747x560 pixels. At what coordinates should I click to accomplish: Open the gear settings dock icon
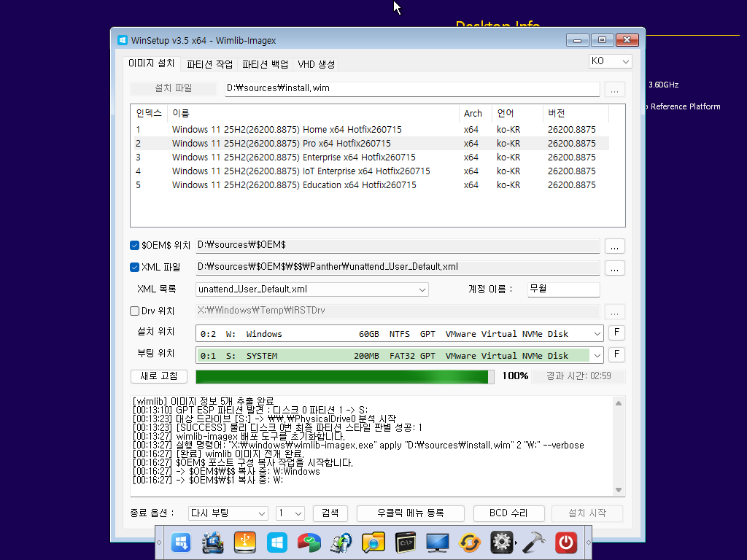pyautogui.click(x=502, y=542)
